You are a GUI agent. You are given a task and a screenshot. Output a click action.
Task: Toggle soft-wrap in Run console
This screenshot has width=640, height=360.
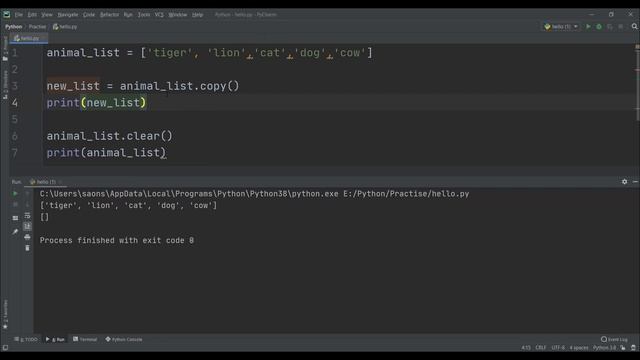27,215
